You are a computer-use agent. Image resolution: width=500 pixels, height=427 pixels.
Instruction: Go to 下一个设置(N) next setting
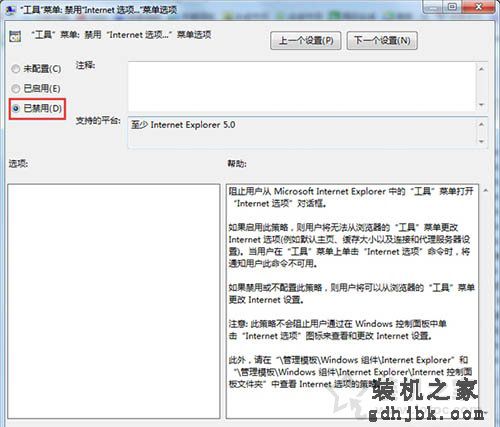(x=382, y=41)
